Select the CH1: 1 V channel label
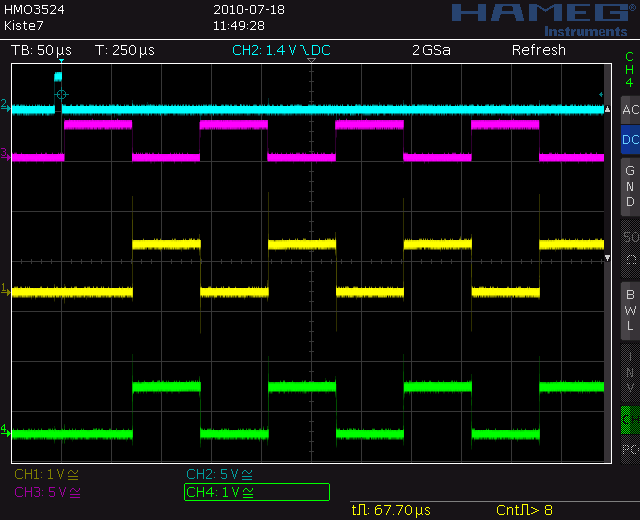Screen dimensions: 640x520 tap(46, 474)
